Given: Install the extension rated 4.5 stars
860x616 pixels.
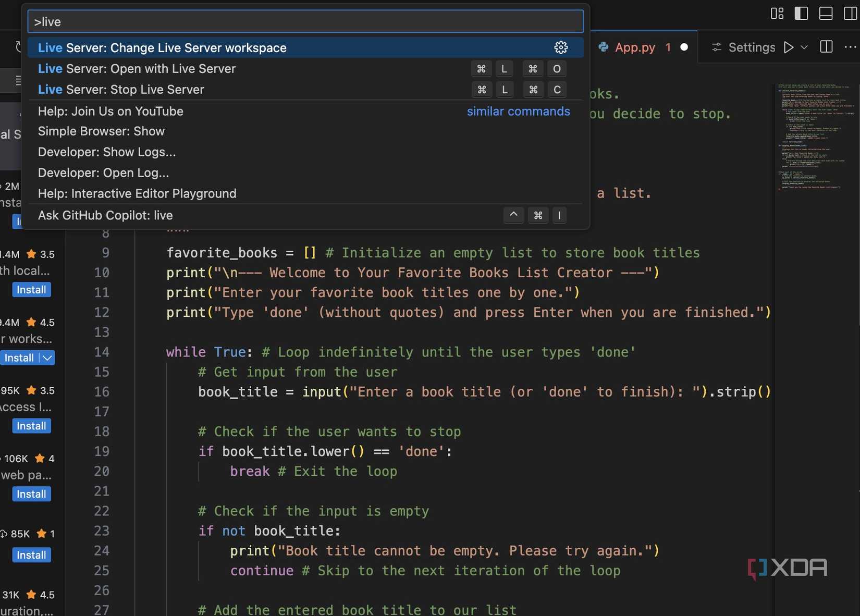Looking at the screenshot, I should click(19, 358).
